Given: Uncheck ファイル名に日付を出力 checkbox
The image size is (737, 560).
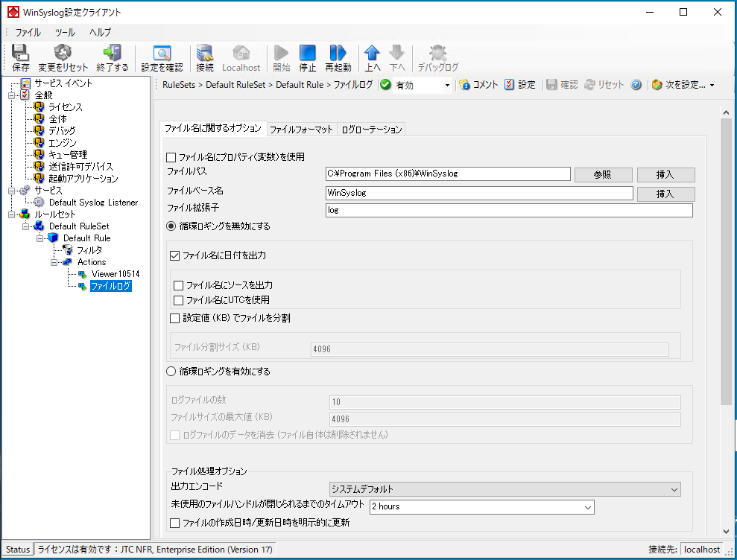Looking at the screenshot, I should (175, 255).
